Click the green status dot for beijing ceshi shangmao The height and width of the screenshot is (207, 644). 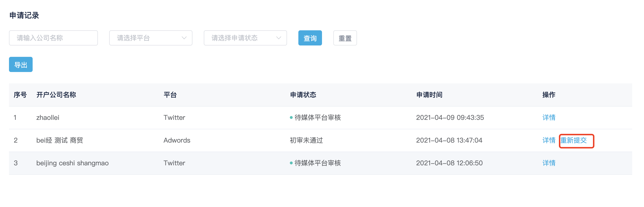(291, 163)
